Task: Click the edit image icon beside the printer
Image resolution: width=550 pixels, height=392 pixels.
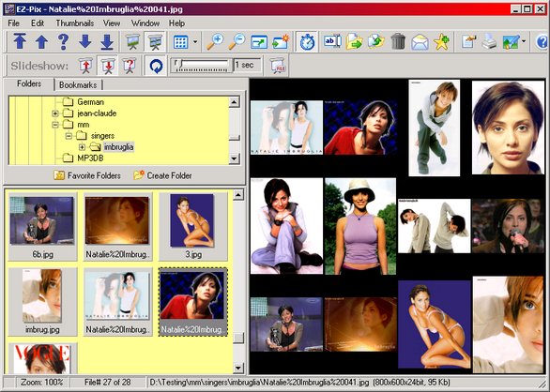Action: [468, 41]
